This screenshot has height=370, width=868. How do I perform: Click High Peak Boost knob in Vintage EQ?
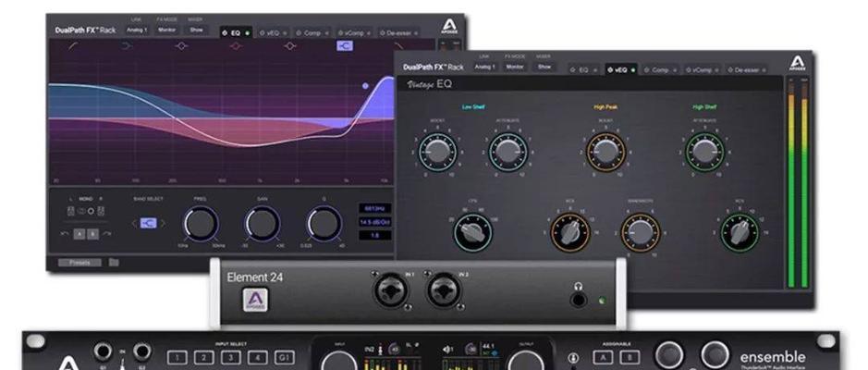(605, 151)
